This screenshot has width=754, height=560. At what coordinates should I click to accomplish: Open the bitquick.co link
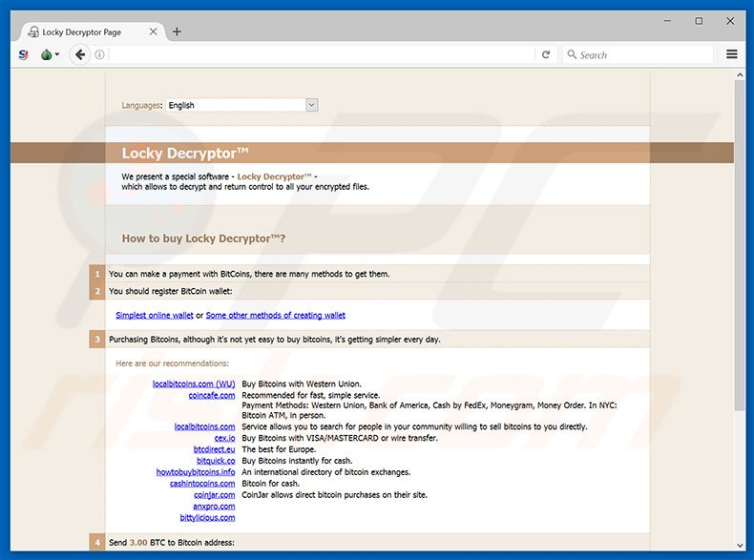[216, 461]
